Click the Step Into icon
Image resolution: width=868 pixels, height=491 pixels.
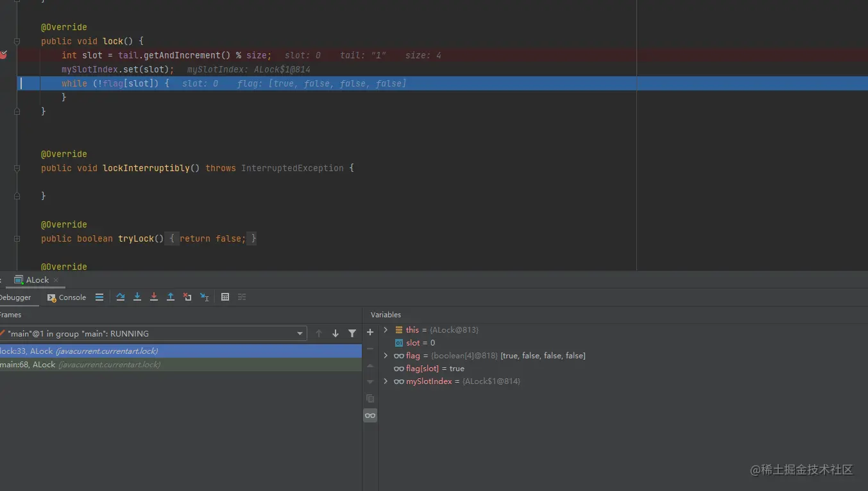pyautogui.click(x=137, y=297)
